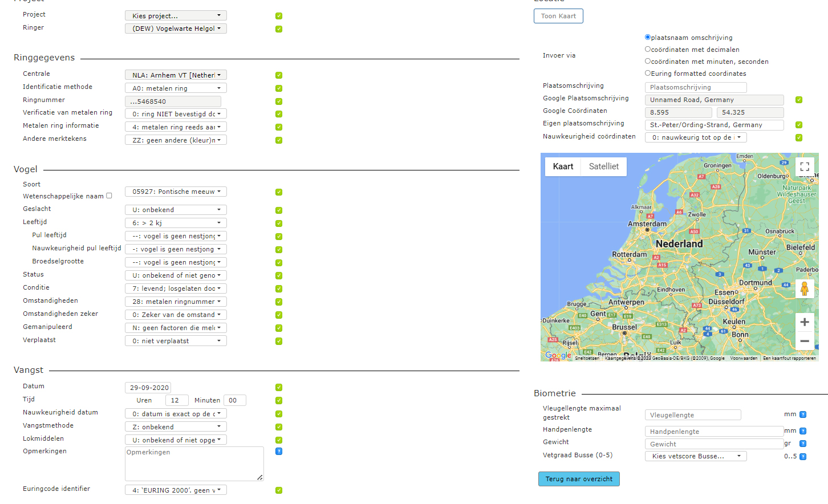Click the Datum field showing 29-09-2020
Screen dimensions: 828x504
[x=148, y=388]
